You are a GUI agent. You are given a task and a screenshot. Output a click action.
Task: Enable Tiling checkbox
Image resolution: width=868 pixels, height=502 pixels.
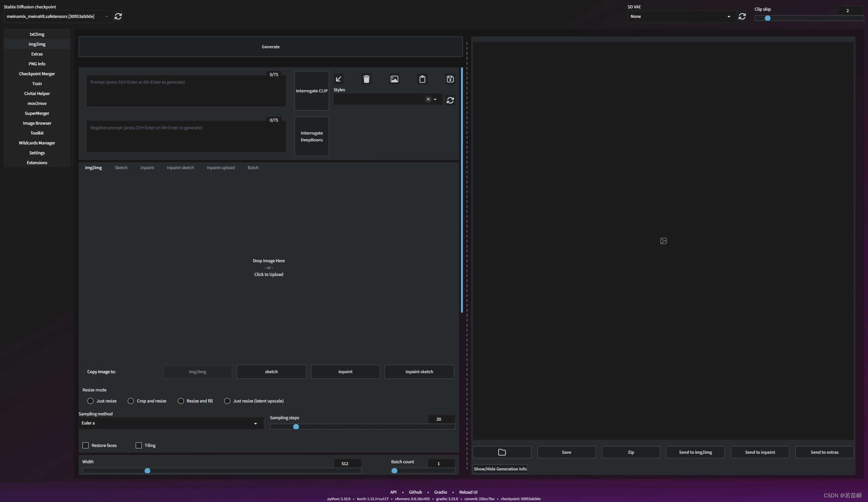click(139, 445)
